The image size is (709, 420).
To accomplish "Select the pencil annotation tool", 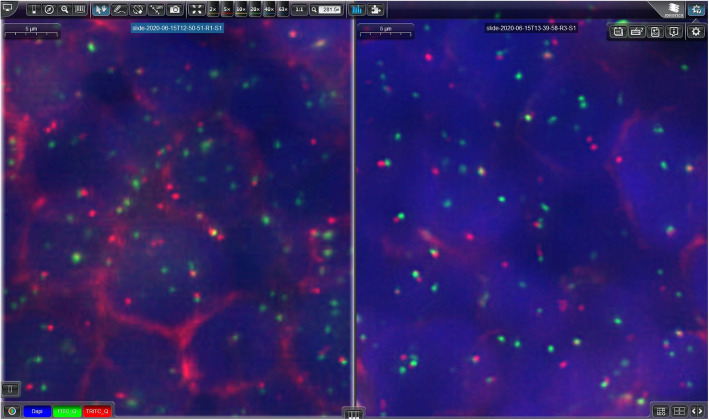I will pos(119,9).
